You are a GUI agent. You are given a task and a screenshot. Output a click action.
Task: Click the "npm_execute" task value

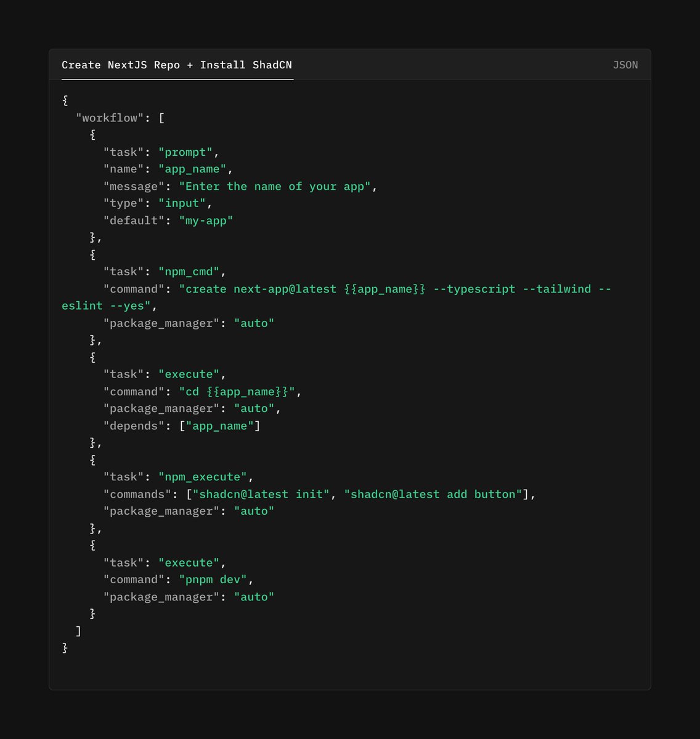tap(203, 477)
